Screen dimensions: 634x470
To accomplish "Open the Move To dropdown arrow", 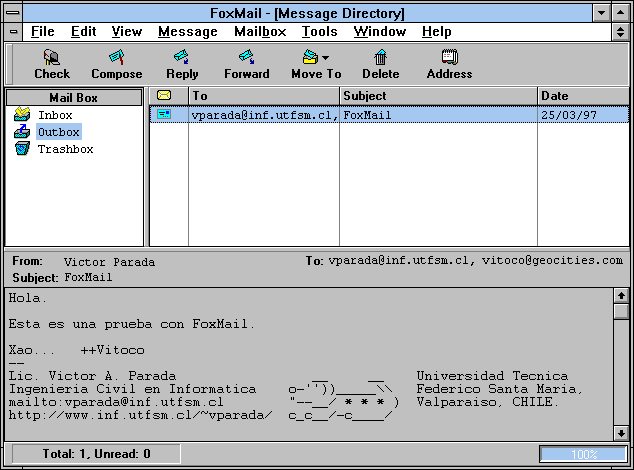I will pos(325,58).
